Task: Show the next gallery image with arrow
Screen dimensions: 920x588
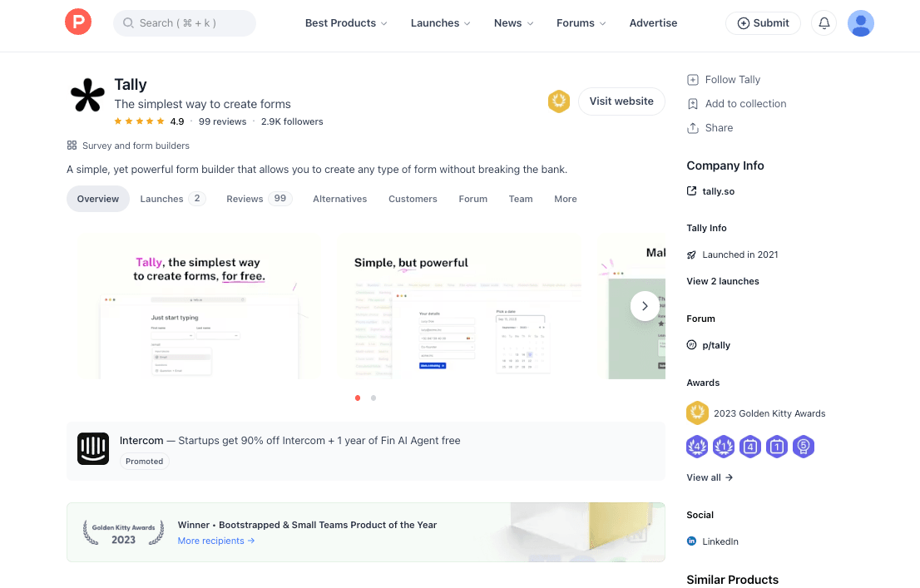Action: (645, 306)
